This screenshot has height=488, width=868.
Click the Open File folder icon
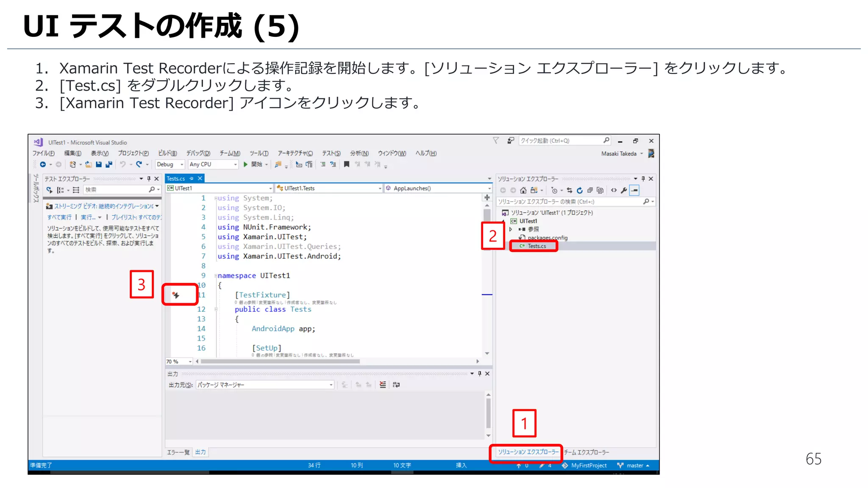coord(88,164)
